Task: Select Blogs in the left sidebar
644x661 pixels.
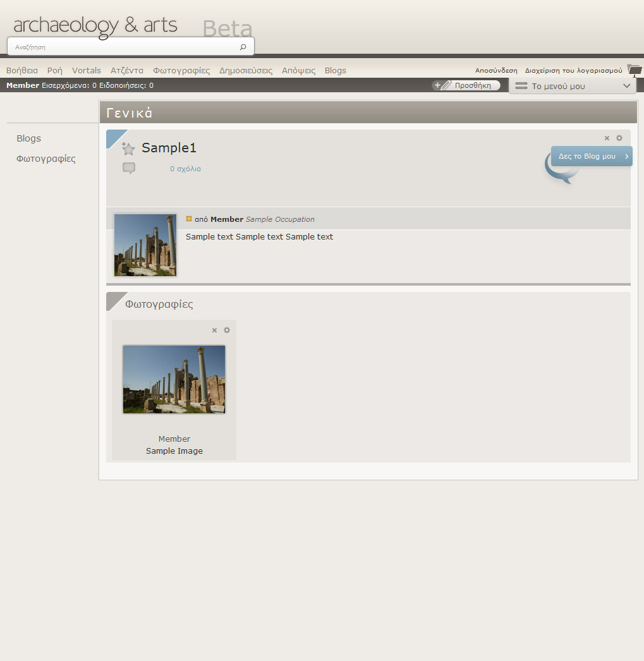Action: [x=28, y=138]
